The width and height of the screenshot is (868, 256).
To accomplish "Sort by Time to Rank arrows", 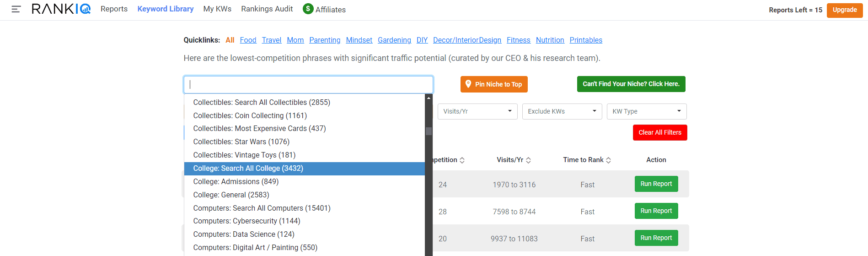I will [x=608, y=160].
